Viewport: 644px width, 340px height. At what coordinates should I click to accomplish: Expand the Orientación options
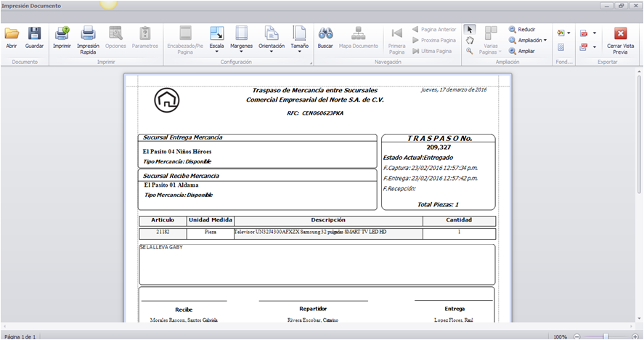[272, 39]
